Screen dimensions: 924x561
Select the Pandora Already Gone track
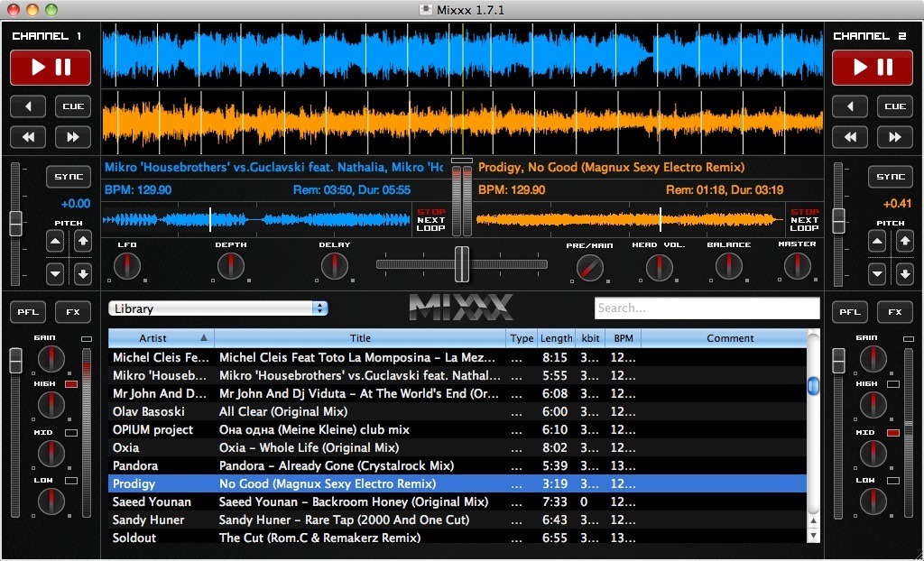pyautogui.click(x=457, y=465)
